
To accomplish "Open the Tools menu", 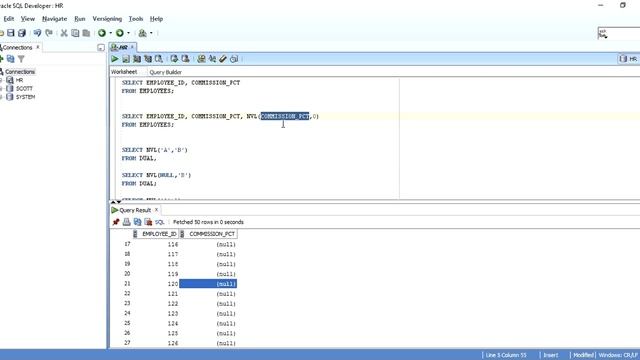I will click(136, 19).
